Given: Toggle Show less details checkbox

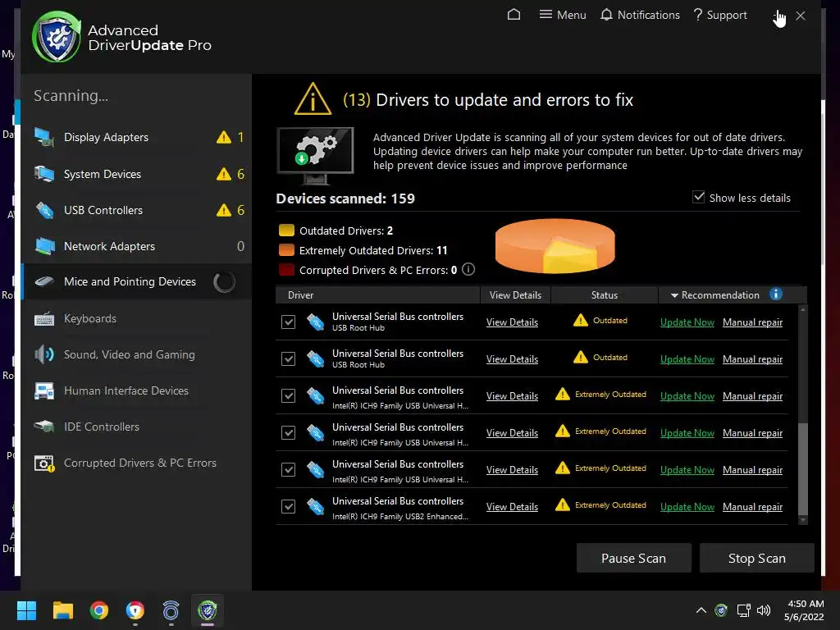Looking at the screenshot, I should [x=699, y=197].
